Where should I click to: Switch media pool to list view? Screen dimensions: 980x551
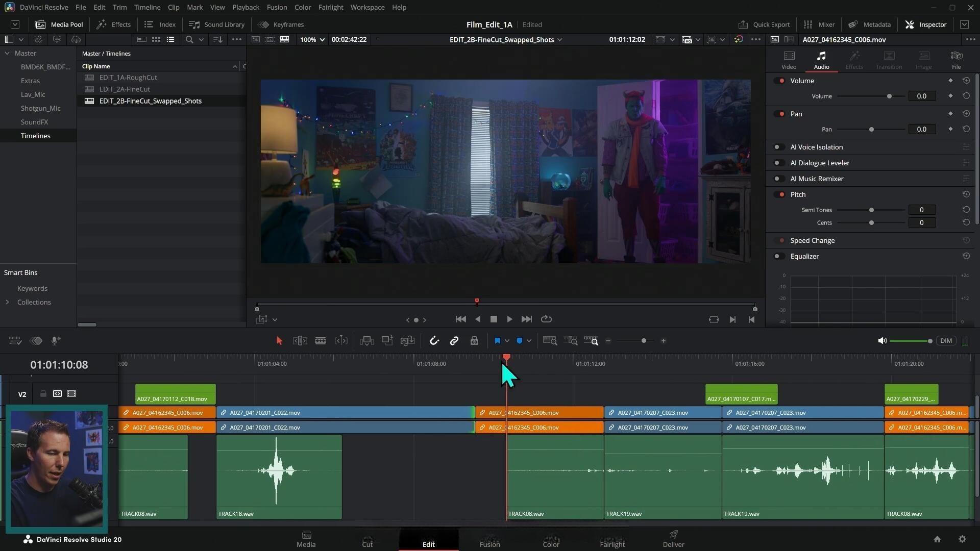[170, 39]
